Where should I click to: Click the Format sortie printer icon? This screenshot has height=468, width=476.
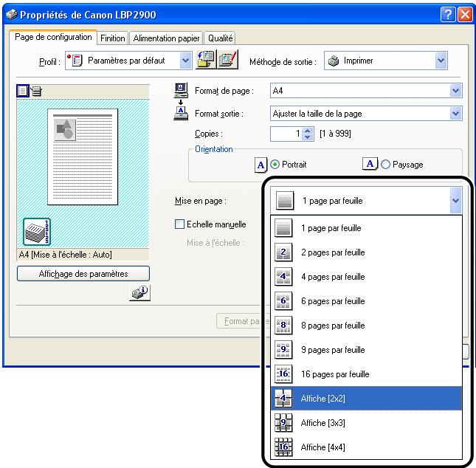tap(181, 113)
